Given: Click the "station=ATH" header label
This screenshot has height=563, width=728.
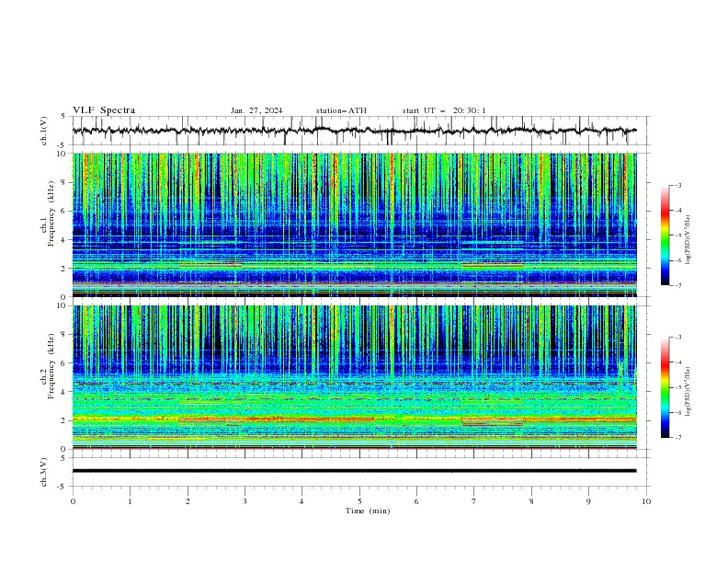Looking at the screenshot, I should pos(341,110).
